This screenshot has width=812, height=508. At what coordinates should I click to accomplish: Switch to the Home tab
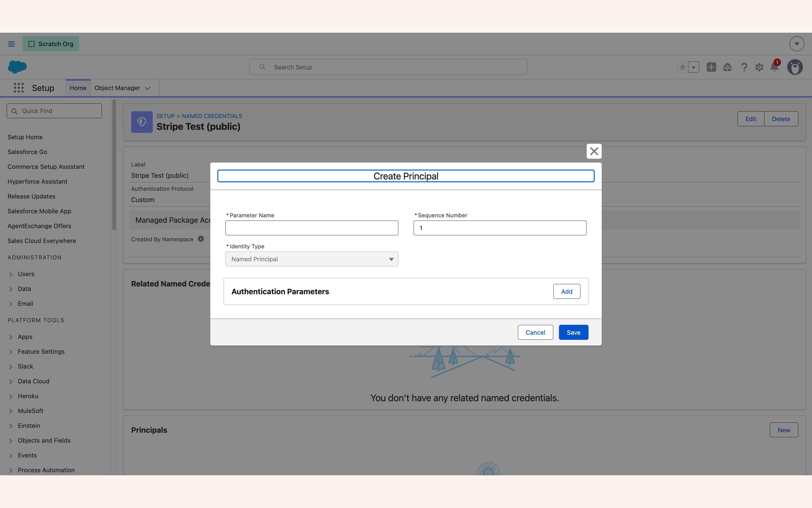[x=78, y=88]
